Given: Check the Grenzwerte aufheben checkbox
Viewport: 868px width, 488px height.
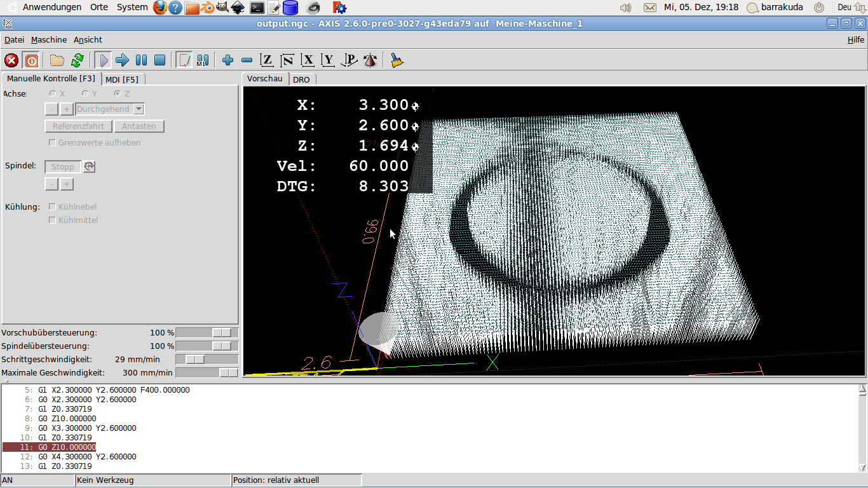Looking at the screenshot, I should click(53, 143).
